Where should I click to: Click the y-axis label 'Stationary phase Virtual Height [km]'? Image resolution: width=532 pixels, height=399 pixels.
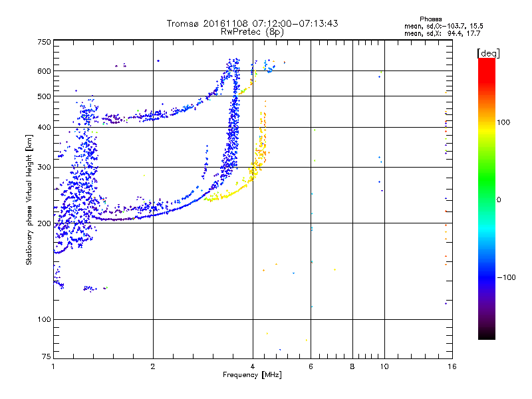(x=29, y=199)
